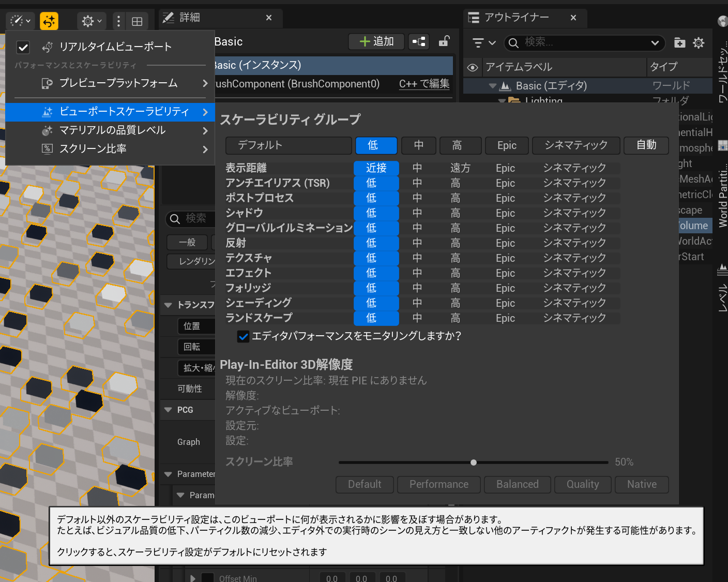Open the viewport settings gear icon
This screenshot has width=728, height=582.
click(88, 21)
